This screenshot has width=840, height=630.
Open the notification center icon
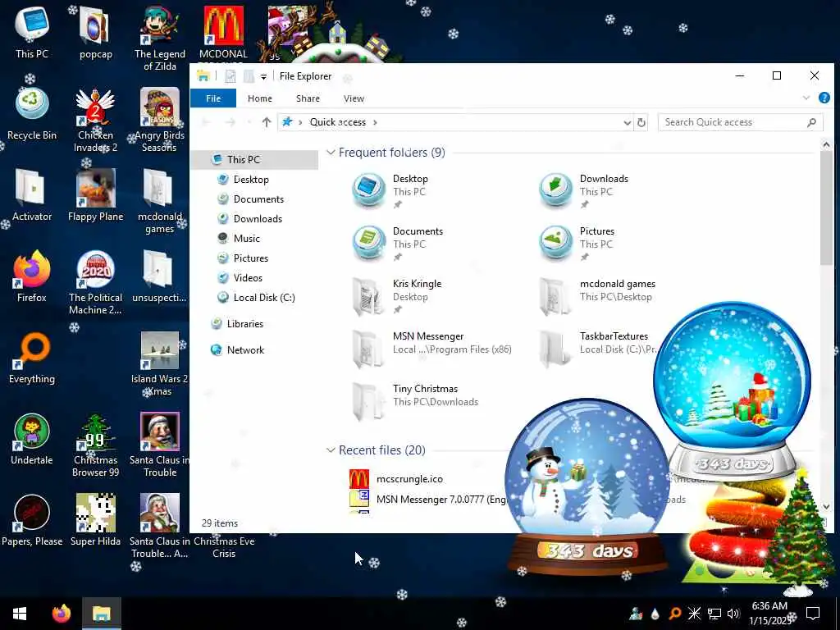[813, 614]
